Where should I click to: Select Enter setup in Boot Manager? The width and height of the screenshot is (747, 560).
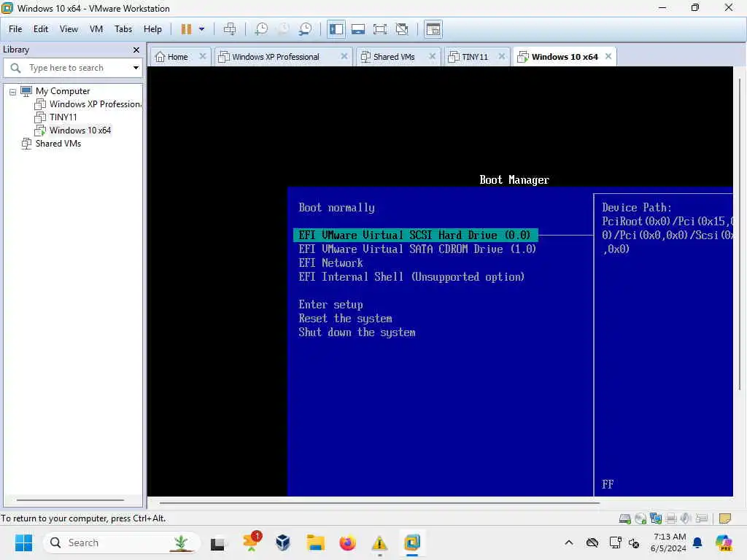tap(330, 305)
